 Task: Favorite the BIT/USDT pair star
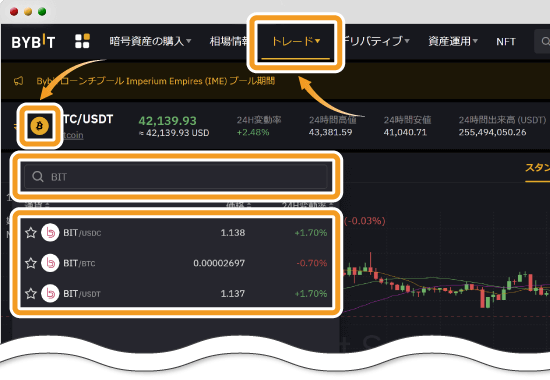(31, 293)
